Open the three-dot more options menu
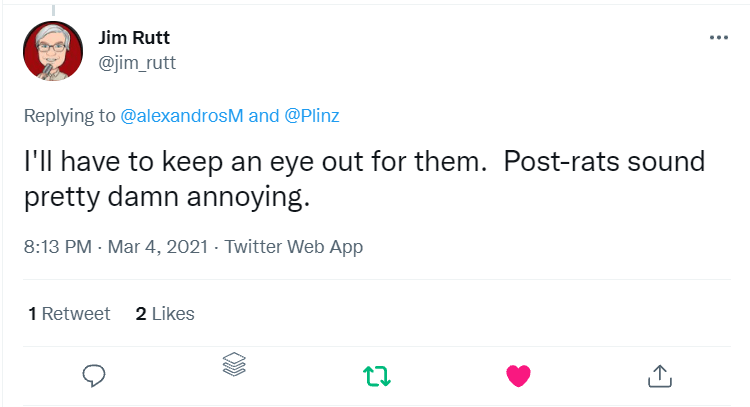Screen dimensions: 750x407 (718, 38)
